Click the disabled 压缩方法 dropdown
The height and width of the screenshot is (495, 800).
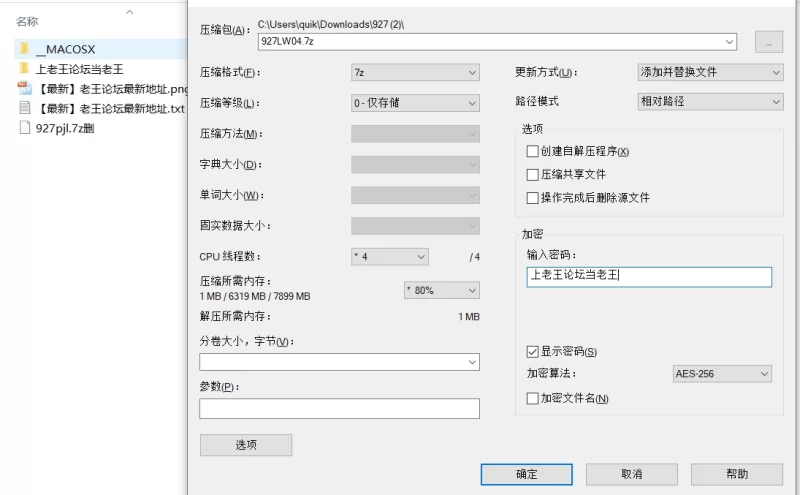click(415, 134)
